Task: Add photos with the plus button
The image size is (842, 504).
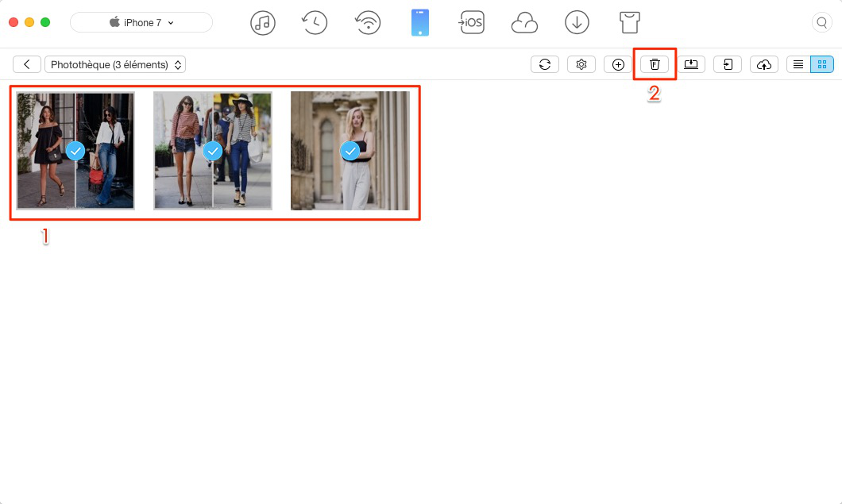Action: click(618, 64)
